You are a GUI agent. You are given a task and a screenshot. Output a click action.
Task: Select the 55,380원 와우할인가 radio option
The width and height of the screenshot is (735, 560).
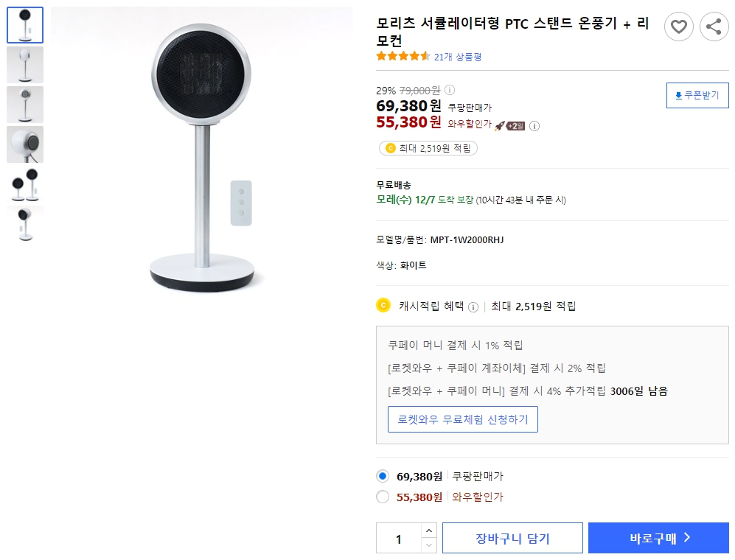(383, 497)
